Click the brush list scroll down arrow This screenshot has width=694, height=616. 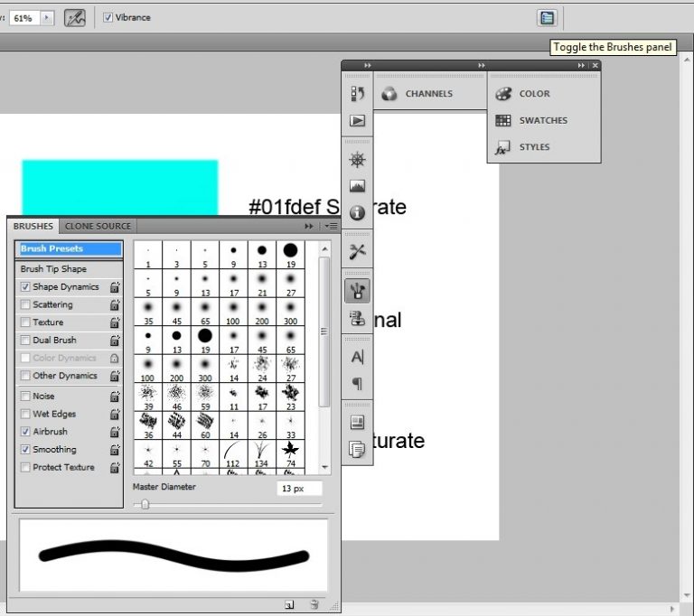(x=325, y=467)
